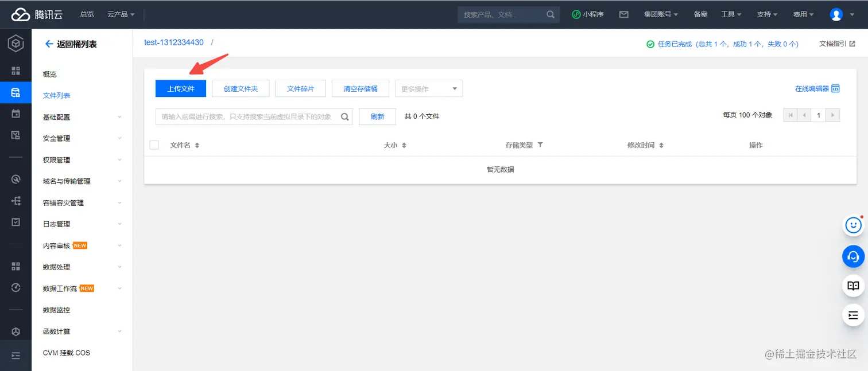Go to next page arrow
Image resolution: width=868 pixels, height=371 pixels.
pyautogui.click(x=833, y=115)
